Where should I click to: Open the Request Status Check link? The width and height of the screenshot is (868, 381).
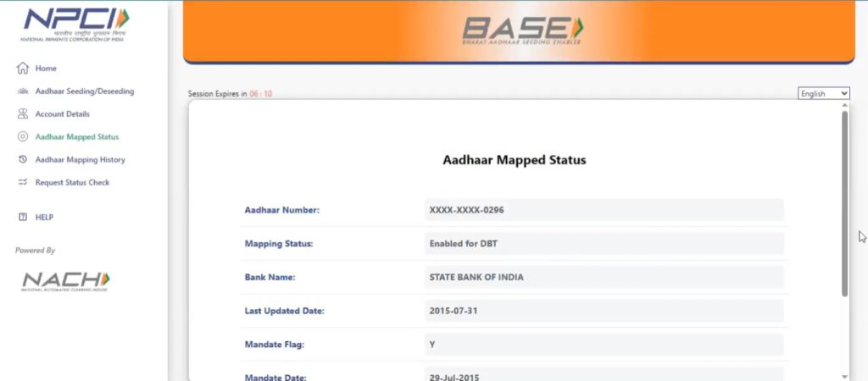72,183
